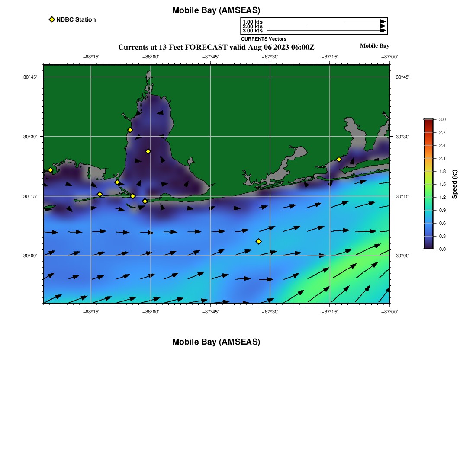
Task: Click the 'NDBC Station' legend text
Action: click(x=76, y=19)
